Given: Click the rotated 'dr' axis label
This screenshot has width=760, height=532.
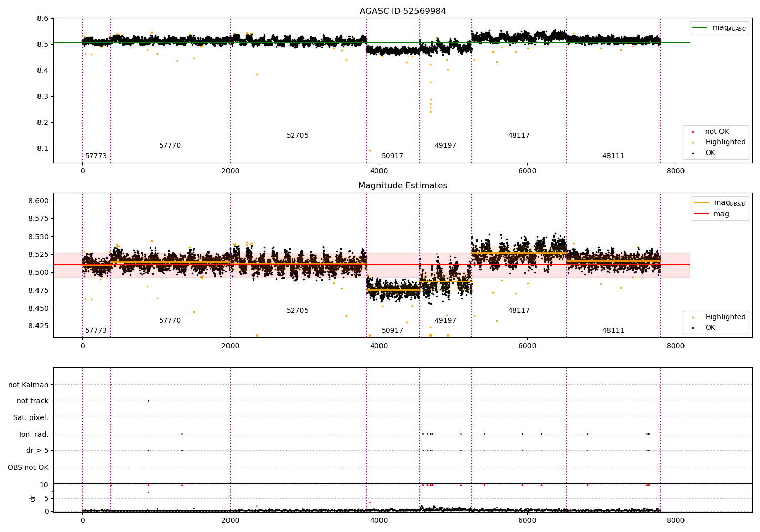Looking at the screenshot, I should [x=33, y=498].
